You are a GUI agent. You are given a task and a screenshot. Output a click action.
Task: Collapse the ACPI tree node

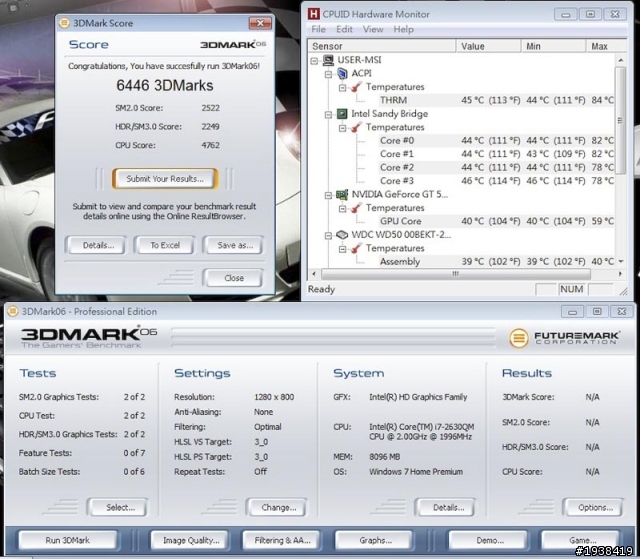(328, 74)
